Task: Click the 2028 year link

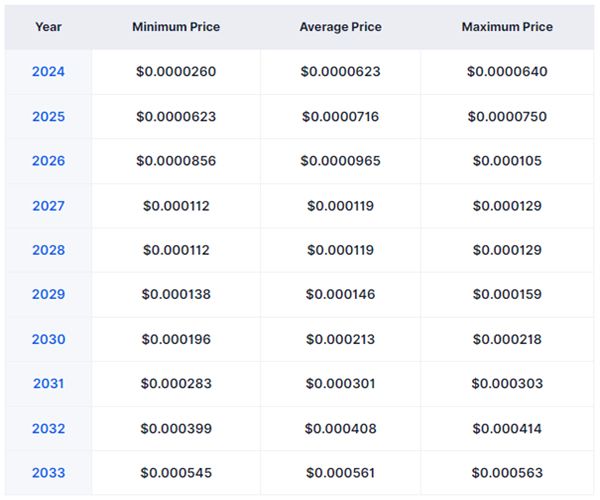Action: pyautogui.click(x=48, y=250)
